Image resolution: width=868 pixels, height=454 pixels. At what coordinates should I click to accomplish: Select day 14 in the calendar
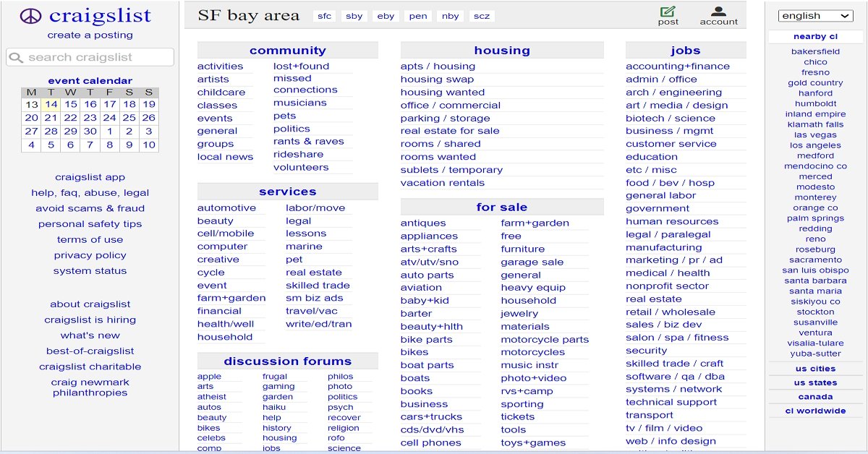pos(51,104)
